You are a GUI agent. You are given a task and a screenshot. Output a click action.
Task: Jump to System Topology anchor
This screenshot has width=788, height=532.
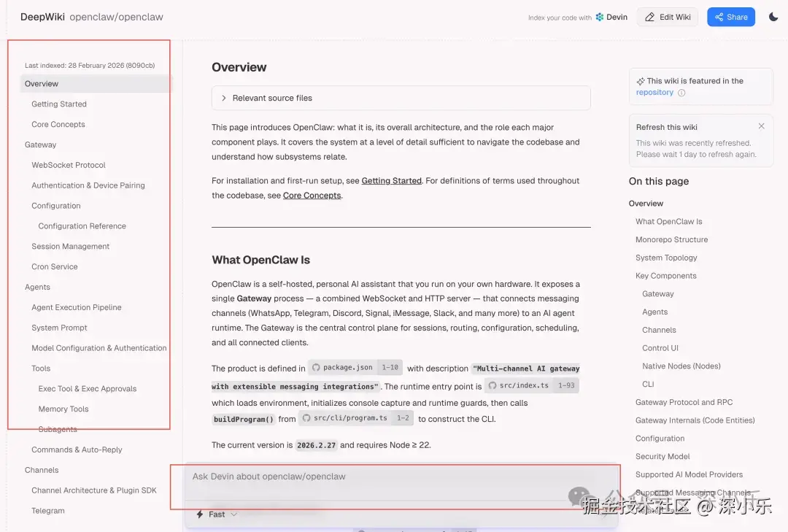666,258
